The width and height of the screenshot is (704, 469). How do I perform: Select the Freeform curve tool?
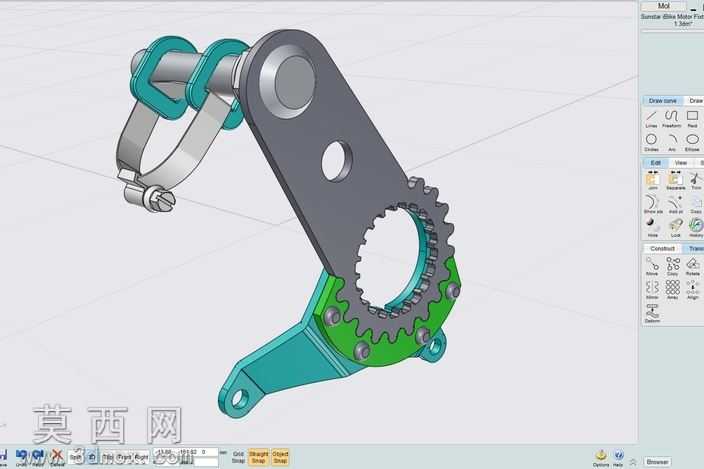(671, 119)
